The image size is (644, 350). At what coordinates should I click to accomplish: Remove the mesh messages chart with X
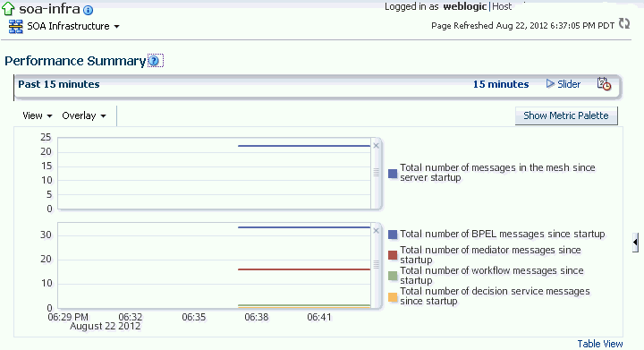pyautogui.click(x=376, y=146)
